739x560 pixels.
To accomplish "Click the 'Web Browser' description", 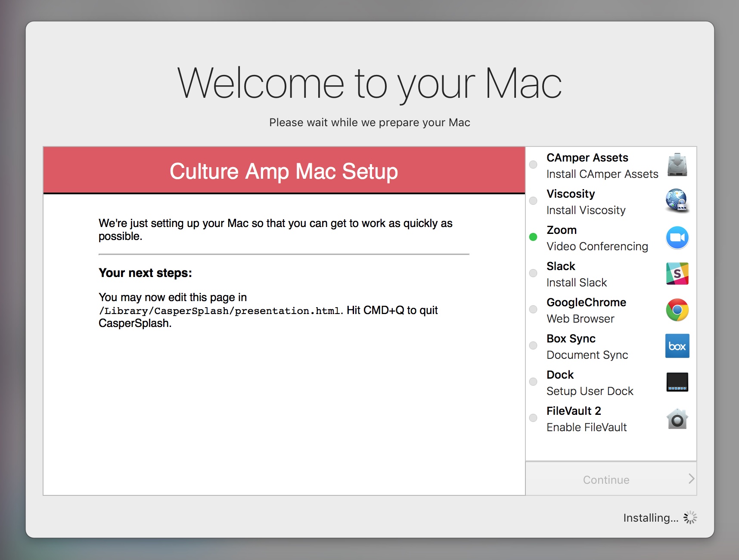I will tap(581, 319).
